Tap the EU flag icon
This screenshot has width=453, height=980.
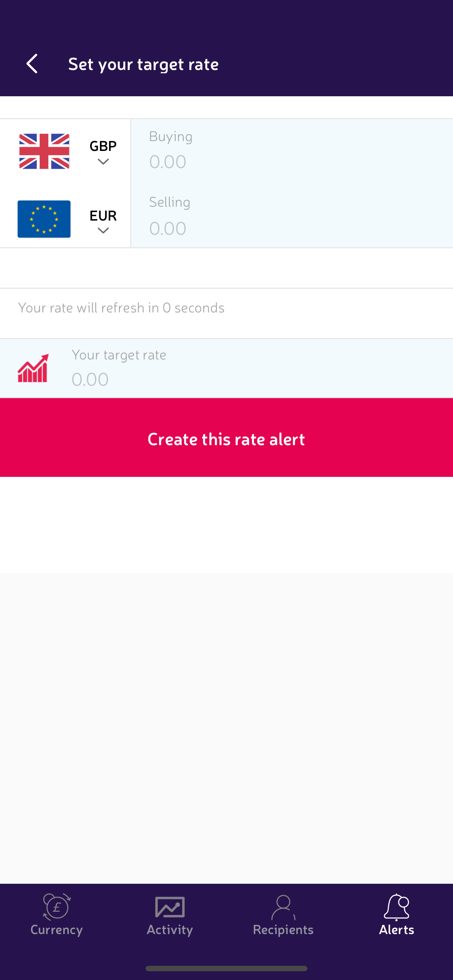(44, 219)
